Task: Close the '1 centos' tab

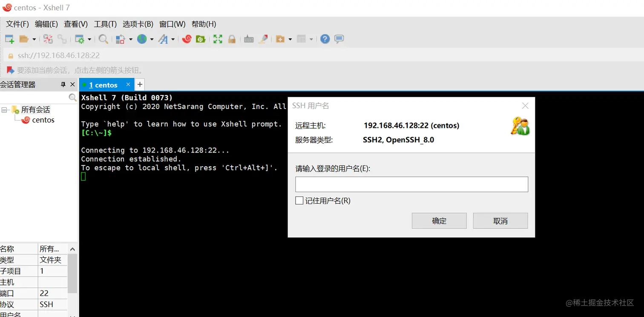Action: pyautogui.click(x=128, y=84)
